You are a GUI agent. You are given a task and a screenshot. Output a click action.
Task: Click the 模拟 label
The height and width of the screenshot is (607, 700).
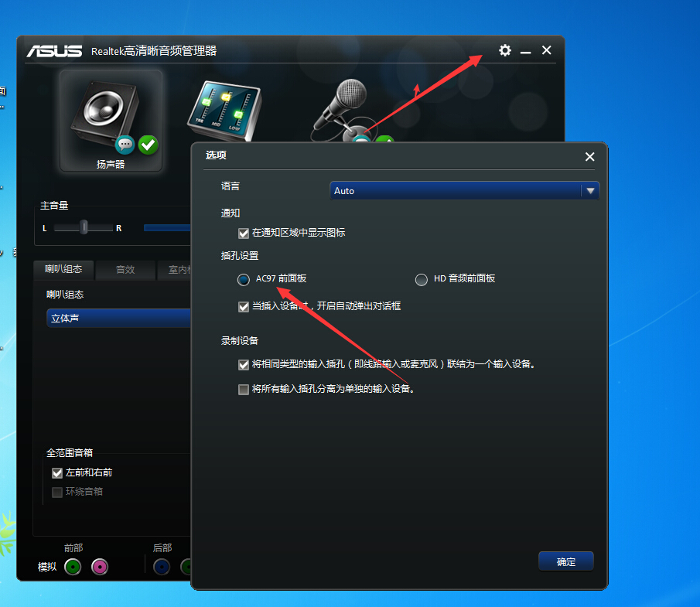pyautogui.click(x=47, y=567)
